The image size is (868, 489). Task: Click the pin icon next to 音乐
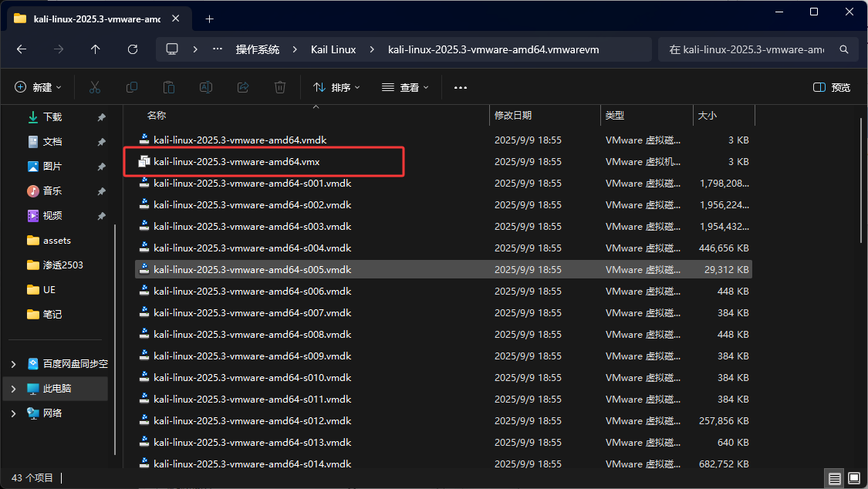pos(101,191)
